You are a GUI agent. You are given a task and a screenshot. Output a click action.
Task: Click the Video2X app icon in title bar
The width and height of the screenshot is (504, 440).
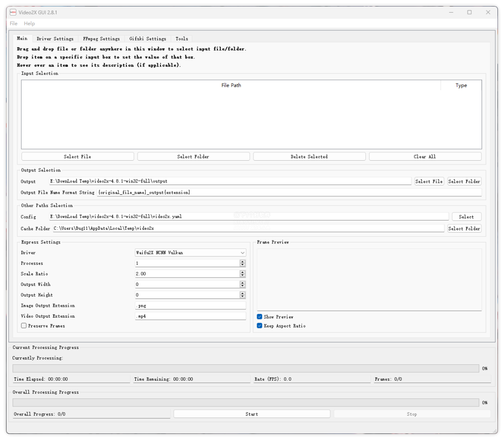pyautogui.click(x=14, y=12)
